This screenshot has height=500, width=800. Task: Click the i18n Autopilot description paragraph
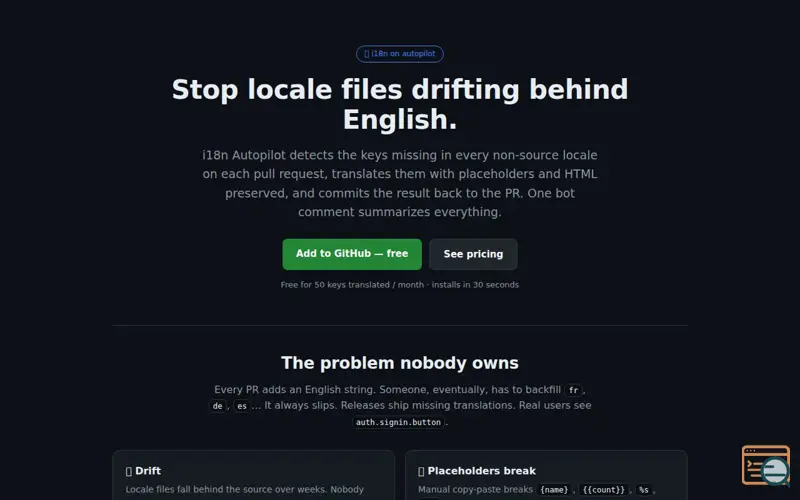click(x=399, y=183)
